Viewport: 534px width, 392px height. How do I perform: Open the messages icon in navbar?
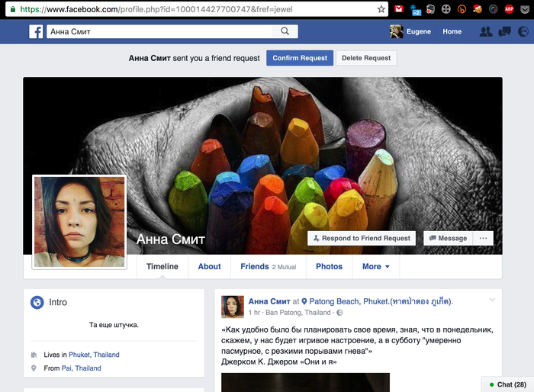tap(504, 32)
